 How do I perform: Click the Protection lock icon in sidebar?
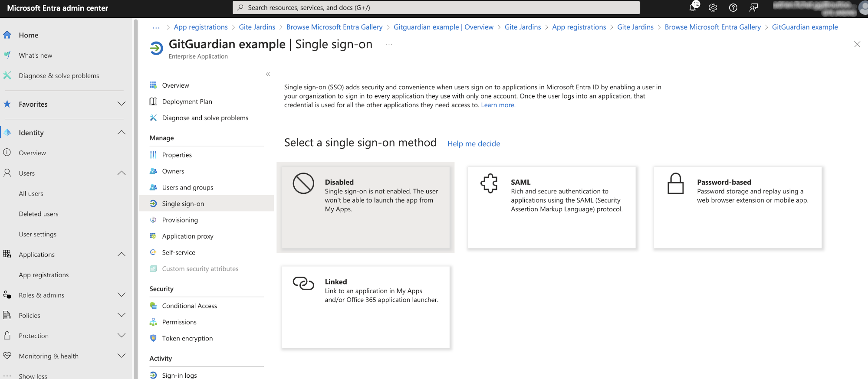tap(7, 335)
